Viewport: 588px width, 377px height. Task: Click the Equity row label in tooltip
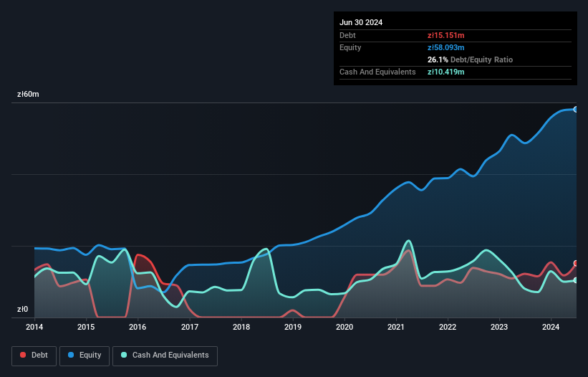click(x=350, y=47)
